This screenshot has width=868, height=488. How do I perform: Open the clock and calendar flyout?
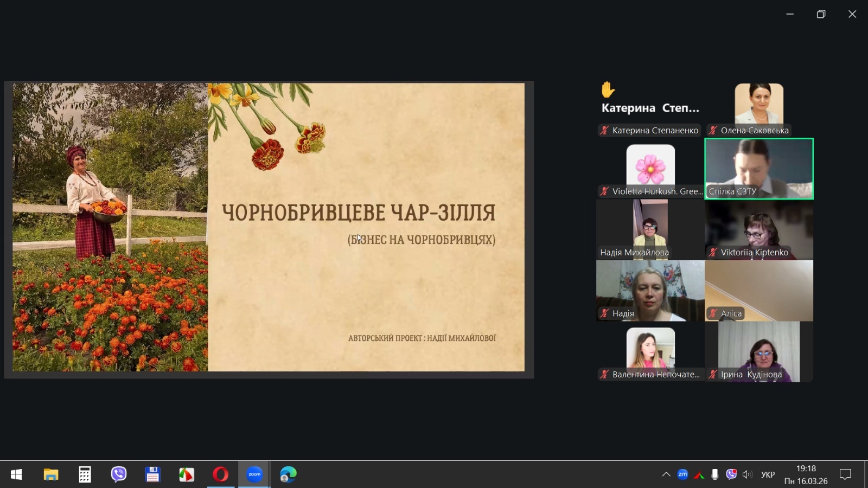pyautogui.click(x=806, y=474)
